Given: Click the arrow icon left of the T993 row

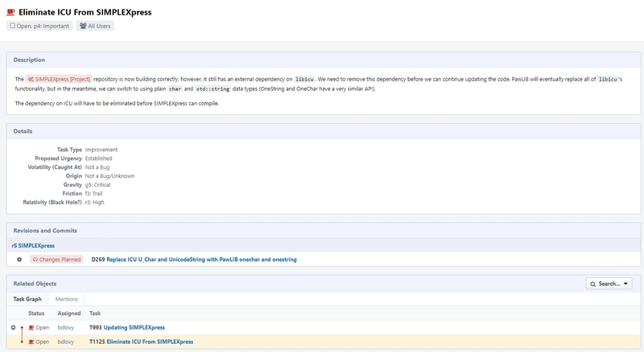Looking at the screenshot, I should [13, 328].
